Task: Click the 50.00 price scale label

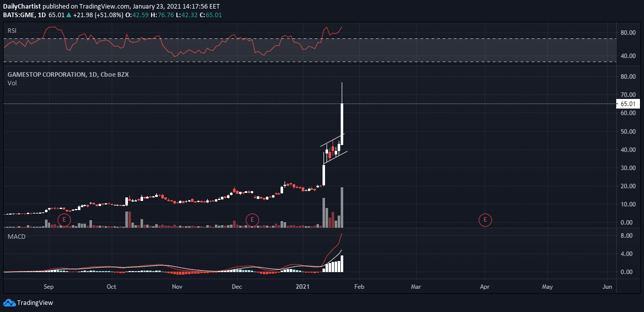Action: 628,132
